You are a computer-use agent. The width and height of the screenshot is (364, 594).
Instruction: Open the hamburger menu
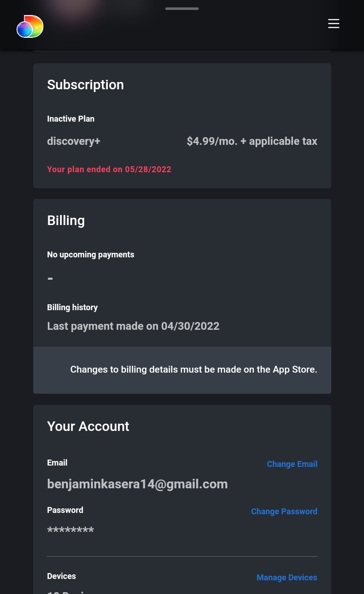334,24
